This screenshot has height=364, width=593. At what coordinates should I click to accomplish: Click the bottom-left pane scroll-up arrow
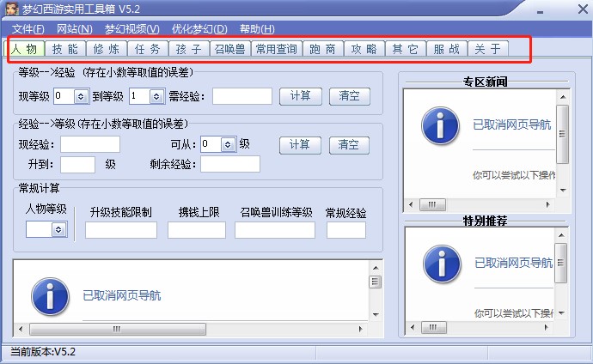tap(376, 268)
